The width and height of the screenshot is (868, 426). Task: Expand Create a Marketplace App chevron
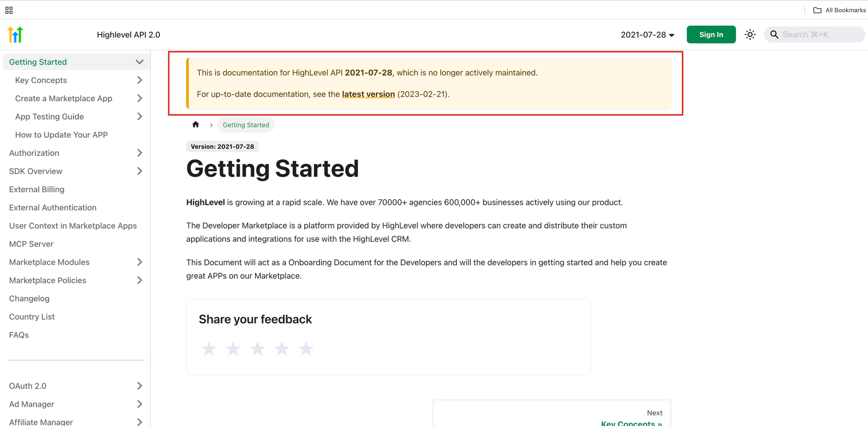point(140,98)
